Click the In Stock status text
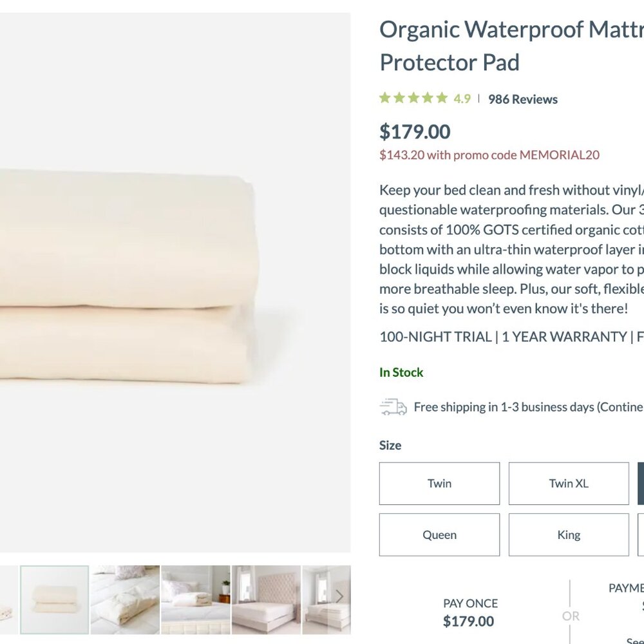Image resolution: width=644 pixels, height=644 pixels. pos(401,372)
